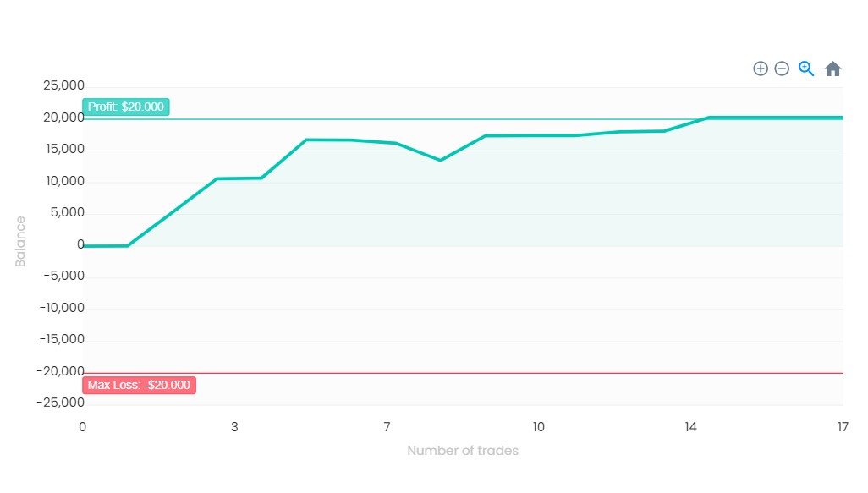Click the balance dip on the line
The image size is (868, 493).
click(440, 160)
